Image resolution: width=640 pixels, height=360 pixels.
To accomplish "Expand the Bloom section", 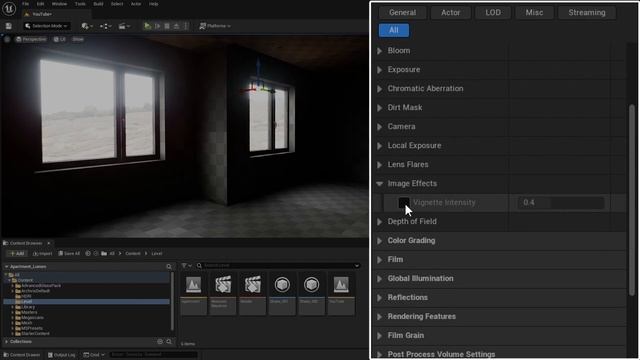I will pos(380,51).
